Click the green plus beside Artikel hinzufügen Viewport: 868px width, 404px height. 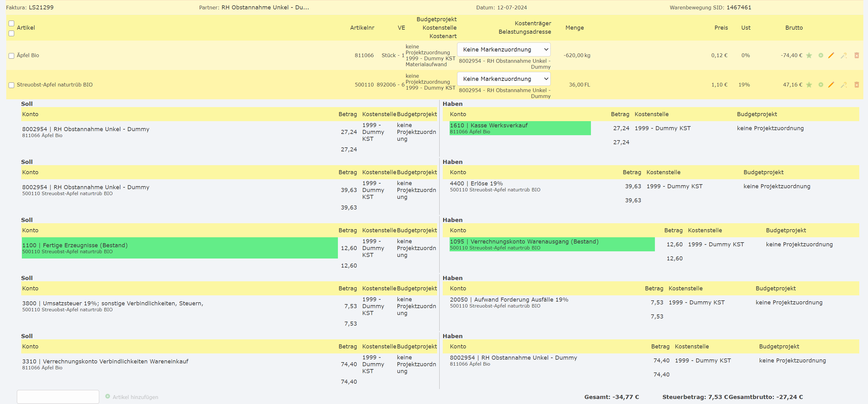tap(108, 396)
